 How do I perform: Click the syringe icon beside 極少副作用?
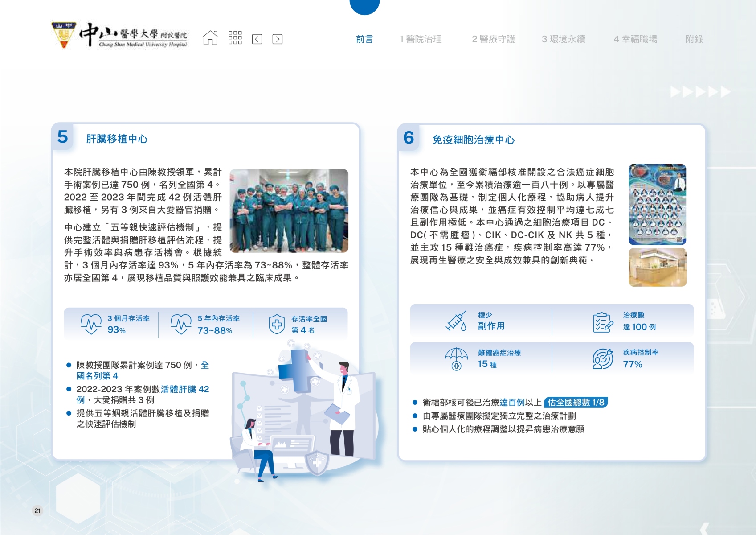click(456, 321)
